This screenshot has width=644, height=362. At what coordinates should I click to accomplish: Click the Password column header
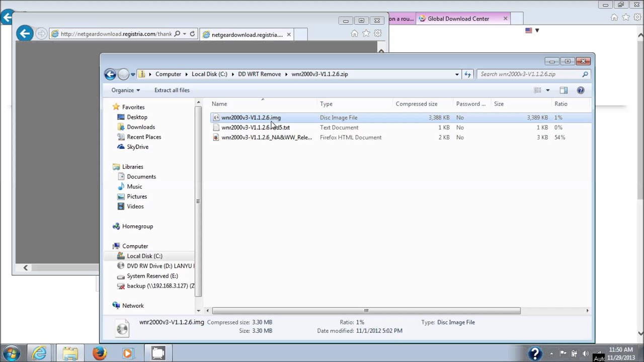[x=471, y=104]
